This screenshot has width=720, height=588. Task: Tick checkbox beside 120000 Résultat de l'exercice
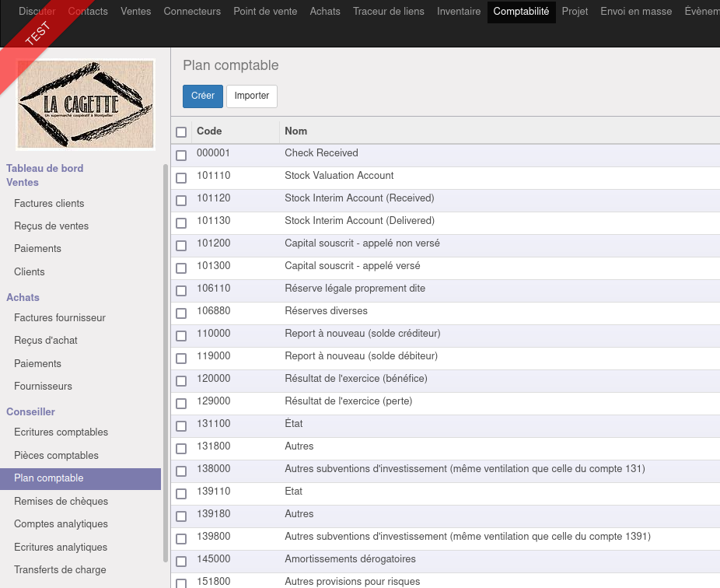click(181, 381)
